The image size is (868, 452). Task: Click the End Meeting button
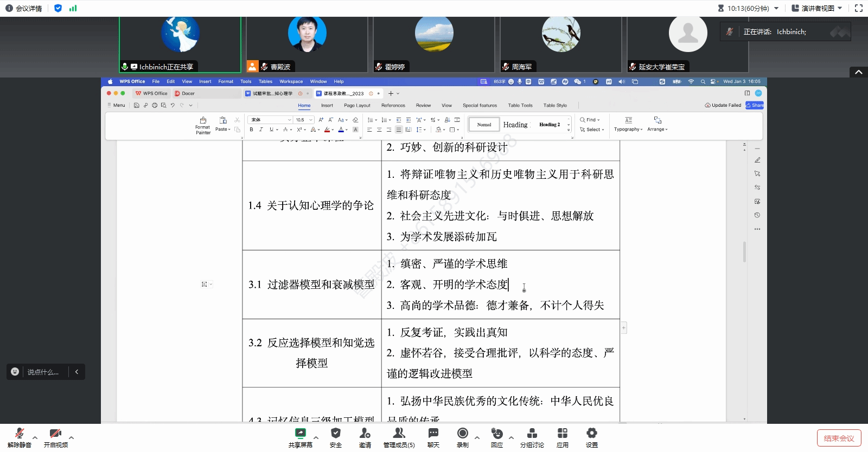(x=839, y=438)
